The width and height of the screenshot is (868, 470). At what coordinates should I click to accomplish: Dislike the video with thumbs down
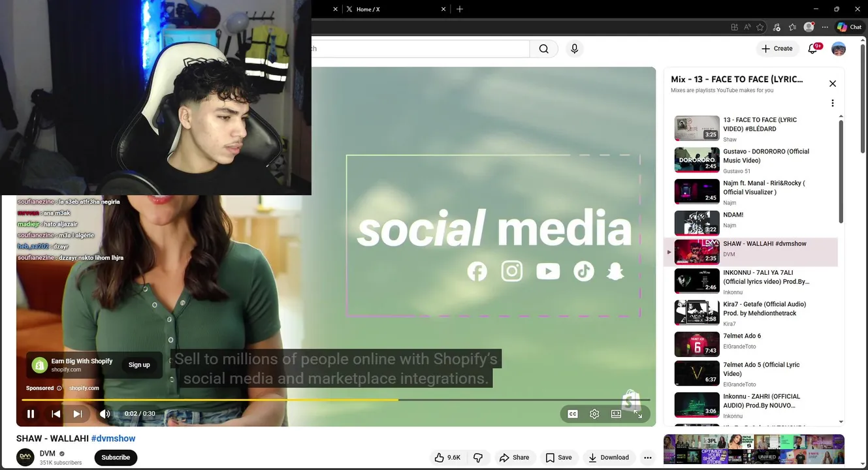click(478, 458)
